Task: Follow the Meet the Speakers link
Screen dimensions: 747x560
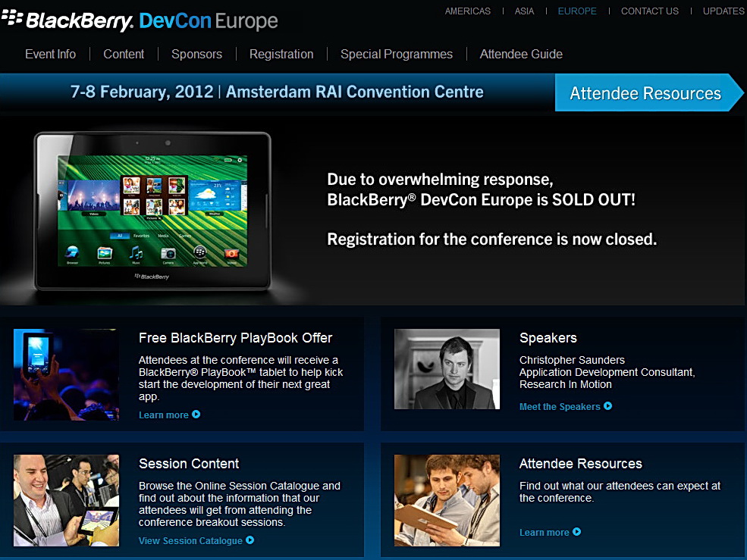Action: (x=560, y=406)
